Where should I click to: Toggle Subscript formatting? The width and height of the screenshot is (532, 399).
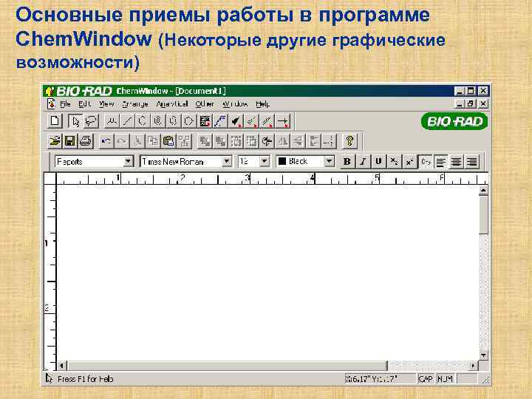point(394,162)
